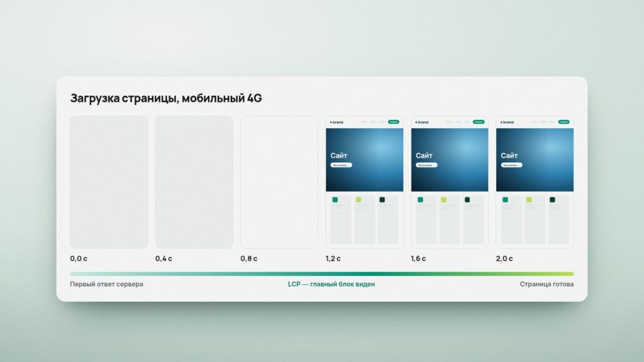Screen dimensions: 644x362
Task: Click the dark green icon in the 2,0 с frame
Action: pos(552,200)
